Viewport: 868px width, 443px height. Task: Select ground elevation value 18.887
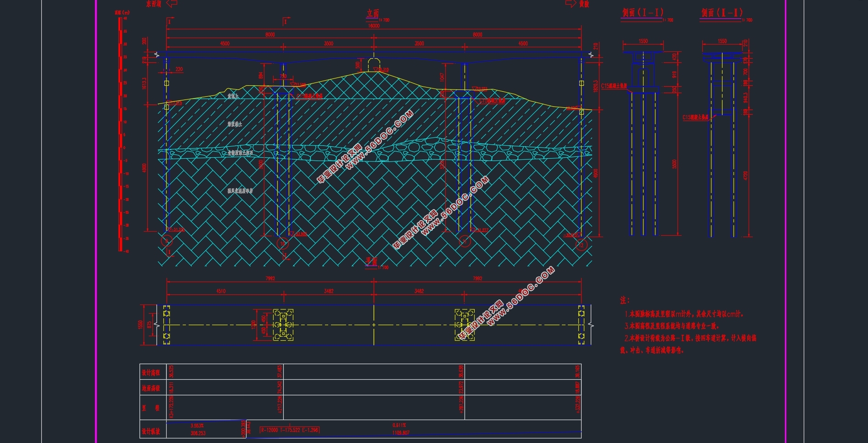[577, 388]
